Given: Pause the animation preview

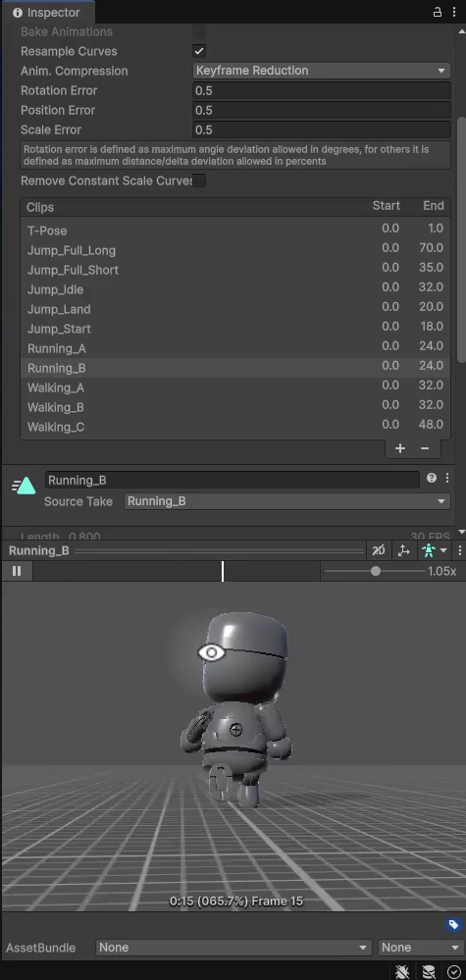Looking at the screenshot, I should coord(17,571).
